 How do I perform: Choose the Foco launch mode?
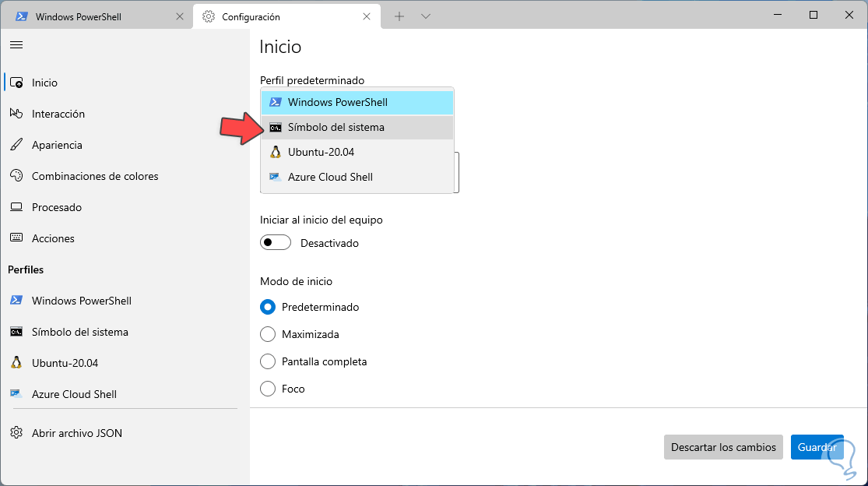(x=268, y=389)
